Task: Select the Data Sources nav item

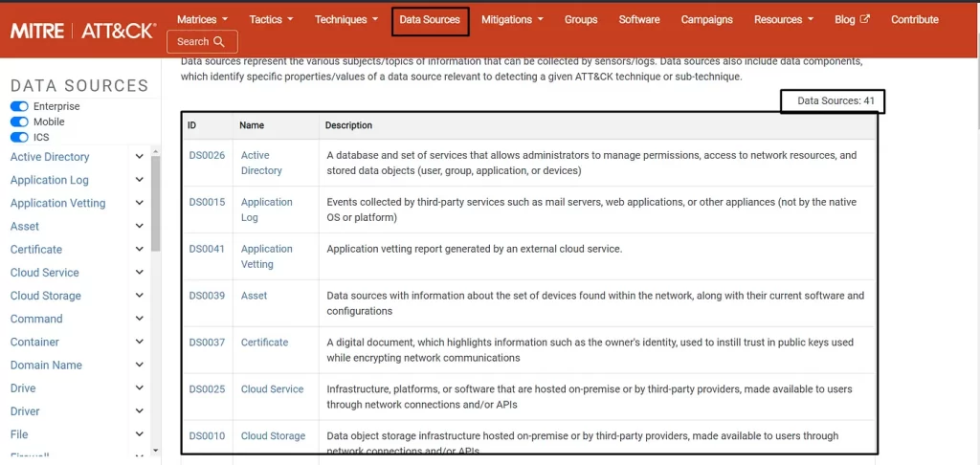Action: pos(430,19)
